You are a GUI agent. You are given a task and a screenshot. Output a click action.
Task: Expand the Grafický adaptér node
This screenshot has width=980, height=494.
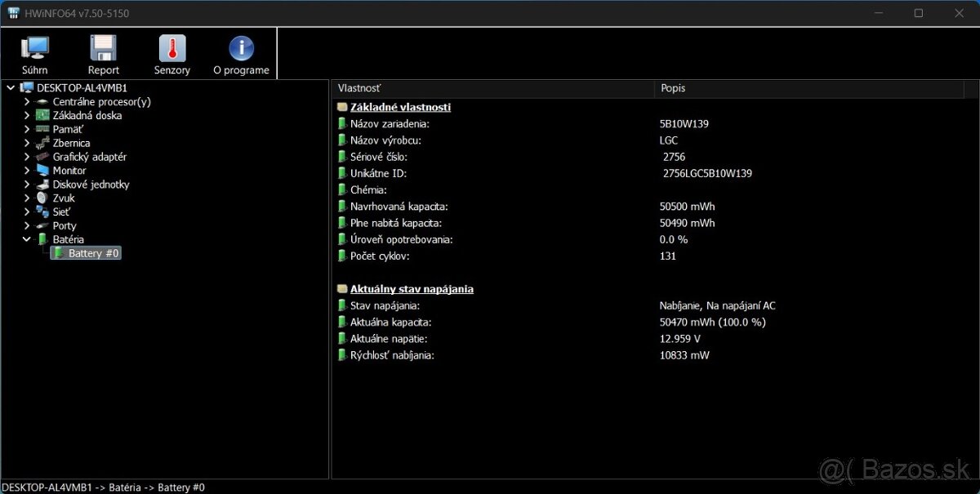coord(26,156)
